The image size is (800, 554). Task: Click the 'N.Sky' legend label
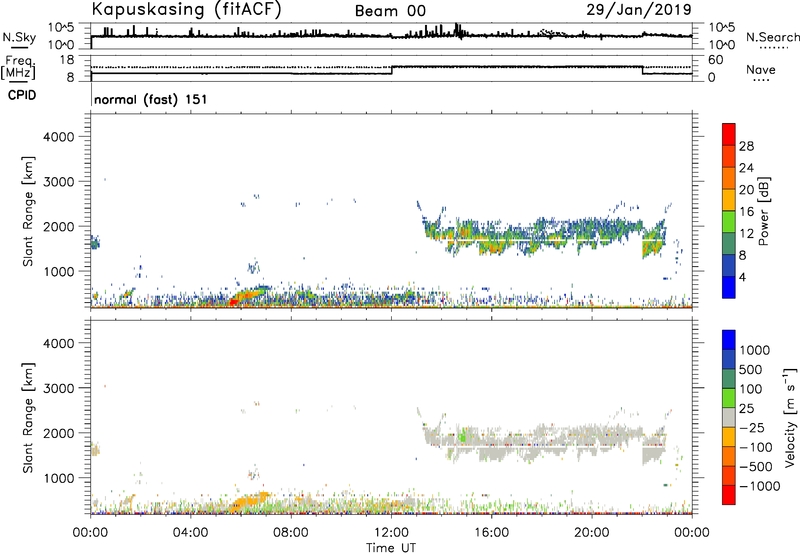pyautogui.click(x=19, y=37)
